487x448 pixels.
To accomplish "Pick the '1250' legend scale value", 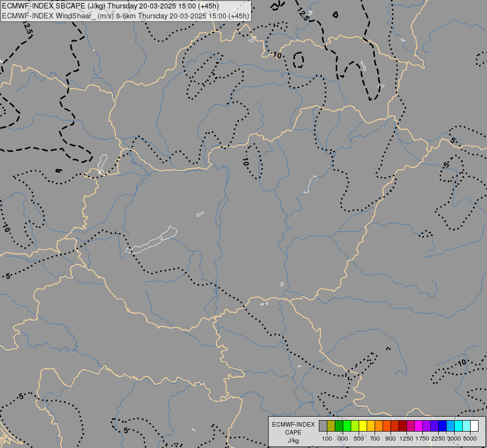I will point(406,439).
